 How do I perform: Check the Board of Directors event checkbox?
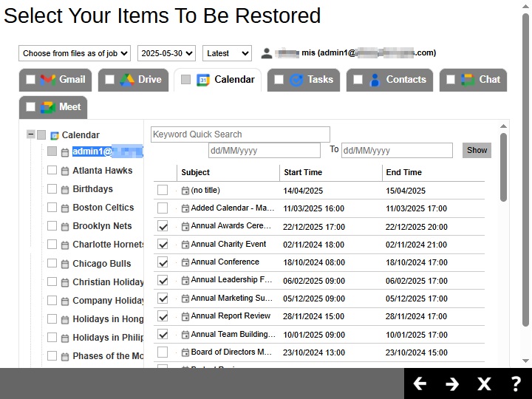pyautogui.click(x=163, y=352)
